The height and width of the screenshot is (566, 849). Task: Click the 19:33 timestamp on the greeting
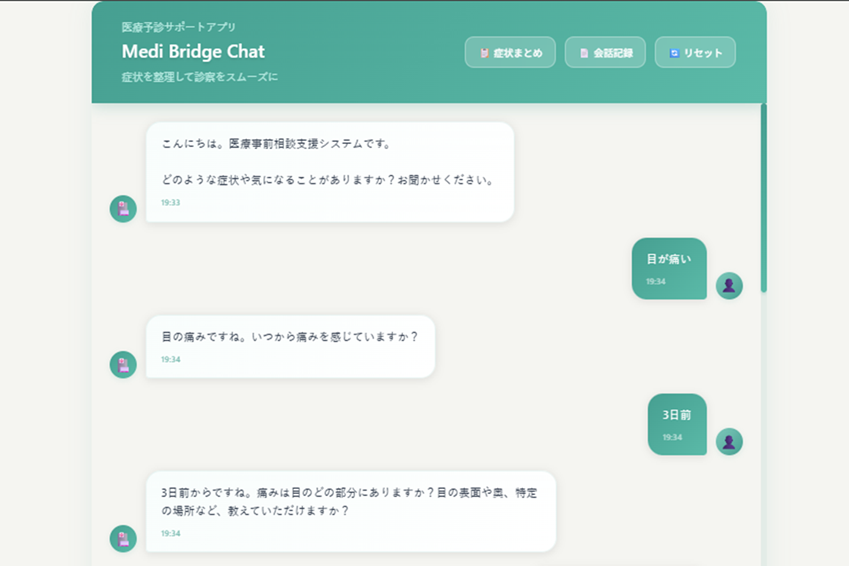point(170,203)
